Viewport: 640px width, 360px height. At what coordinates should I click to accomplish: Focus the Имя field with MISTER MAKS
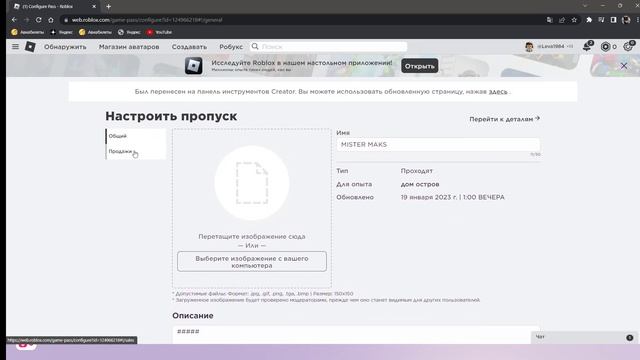click(438, 144)
